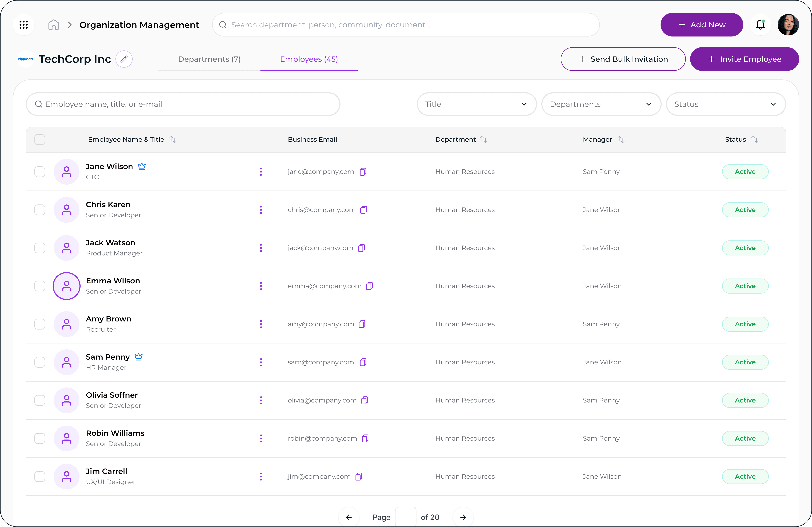
Task: Expand the Status filter dropdown
Action: 725,104
